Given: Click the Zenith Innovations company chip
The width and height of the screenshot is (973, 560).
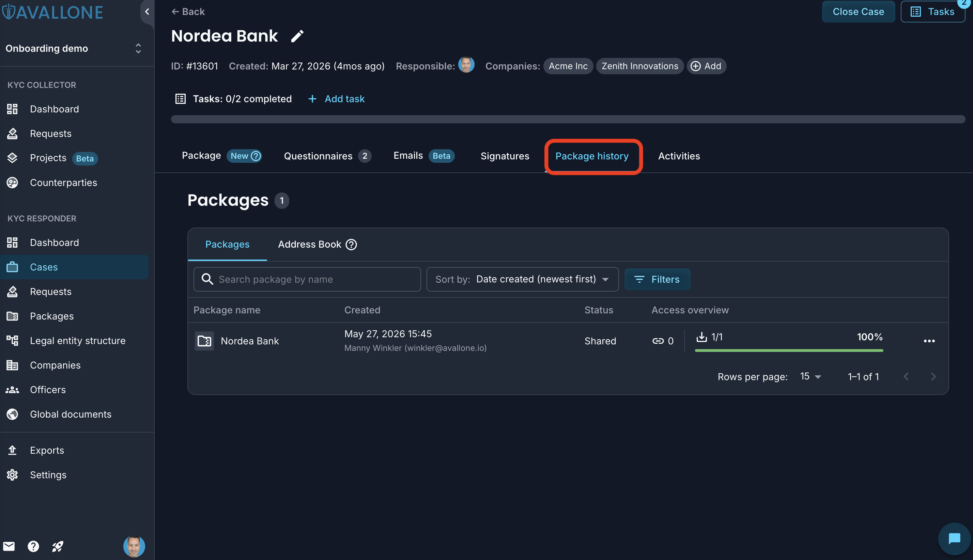Looking at the screenshot, I should [x=639, y=66].
